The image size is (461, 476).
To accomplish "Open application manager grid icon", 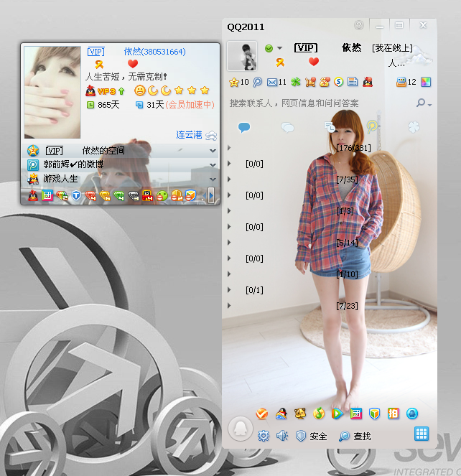I will point(422,434).
